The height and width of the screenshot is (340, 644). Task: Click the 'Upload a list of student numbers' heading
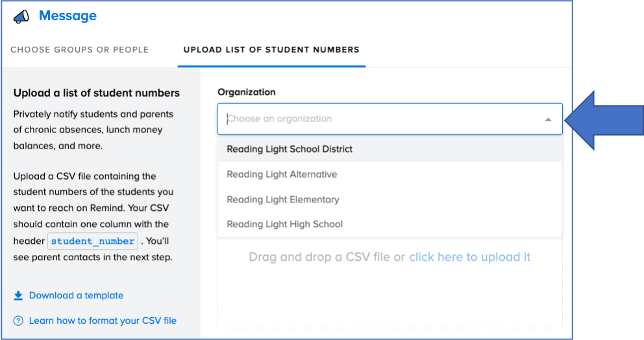pyautogui.click(x=97, y=93)
